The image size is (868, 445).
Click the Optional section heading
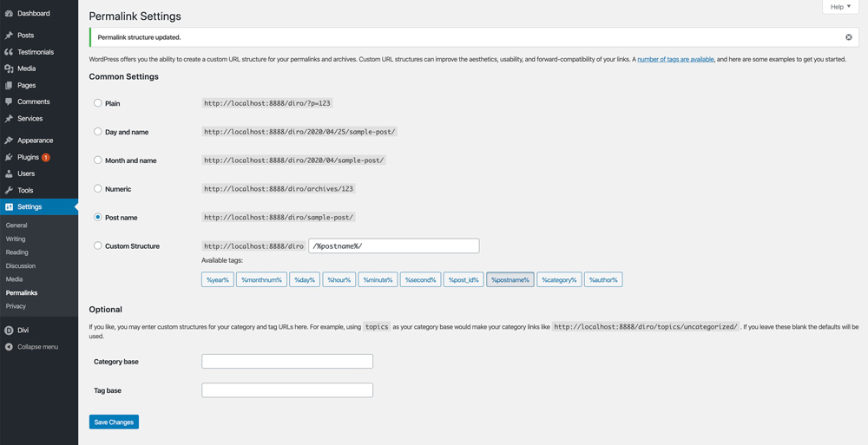point(105,310)
